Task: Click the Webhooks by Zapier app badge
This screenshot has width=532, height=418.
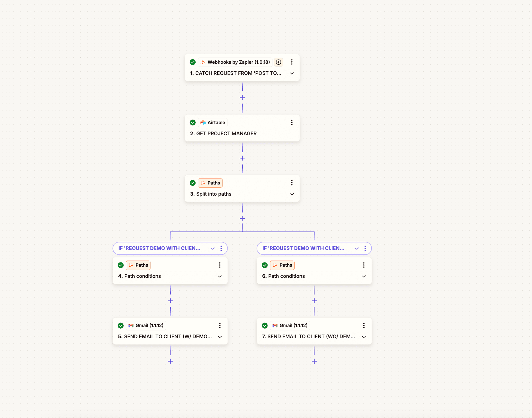Action: pyautogui.click(x=235, y=62)
